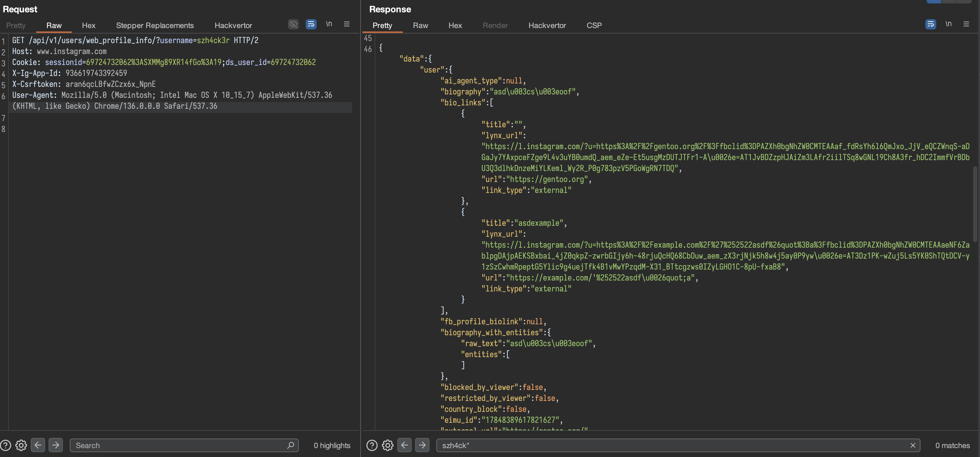Click response line number 46
The width and height of the screenshot is (980, 457).
pyautogui.click(x=368, y=49)
